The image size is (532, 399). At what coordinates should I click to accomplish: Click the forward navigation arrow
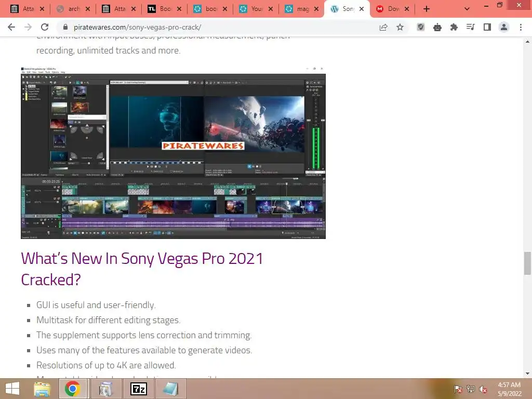click(28, 27)
